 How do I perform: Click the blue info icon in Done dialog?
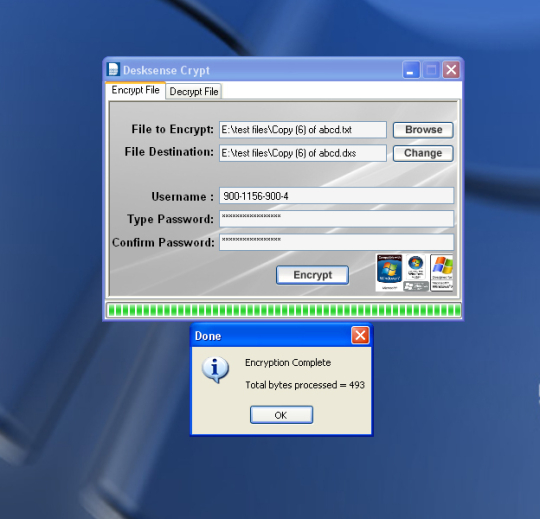coord(215,370)
